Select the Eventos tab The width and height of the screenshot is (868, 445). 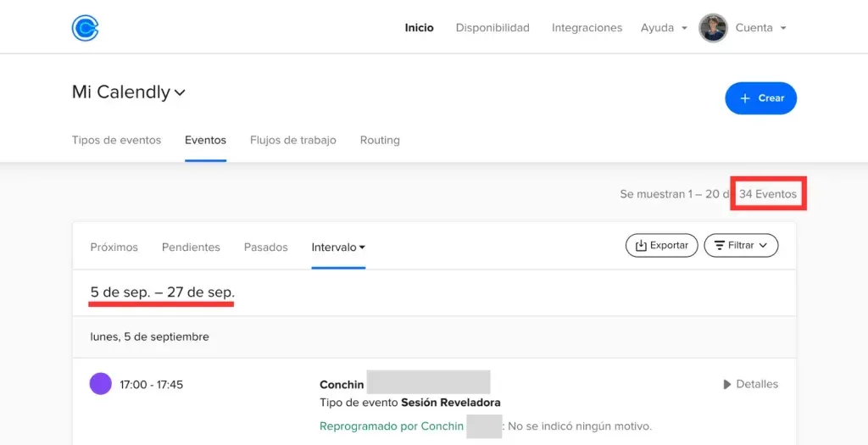(x=205, y=140)
